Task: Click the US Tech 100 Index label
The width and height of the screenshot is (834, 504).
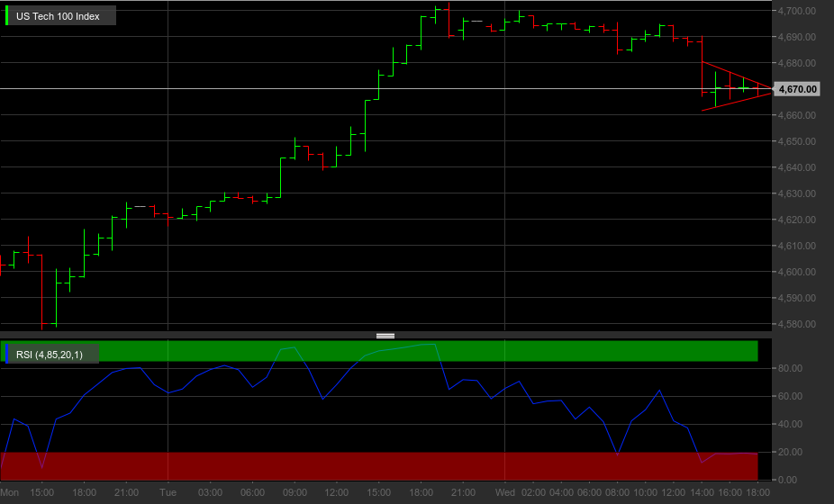Action: coord(58,16)
